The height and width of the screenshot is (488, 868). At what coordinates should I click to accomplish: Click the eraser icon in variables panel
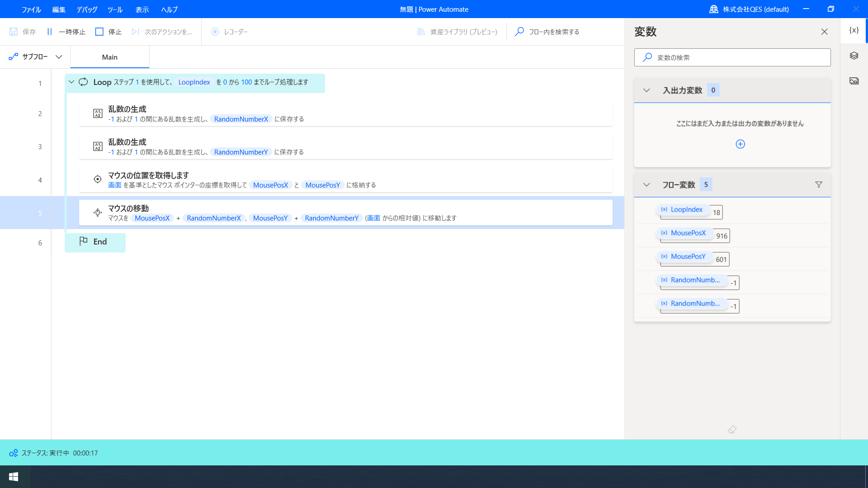[732, 429]
